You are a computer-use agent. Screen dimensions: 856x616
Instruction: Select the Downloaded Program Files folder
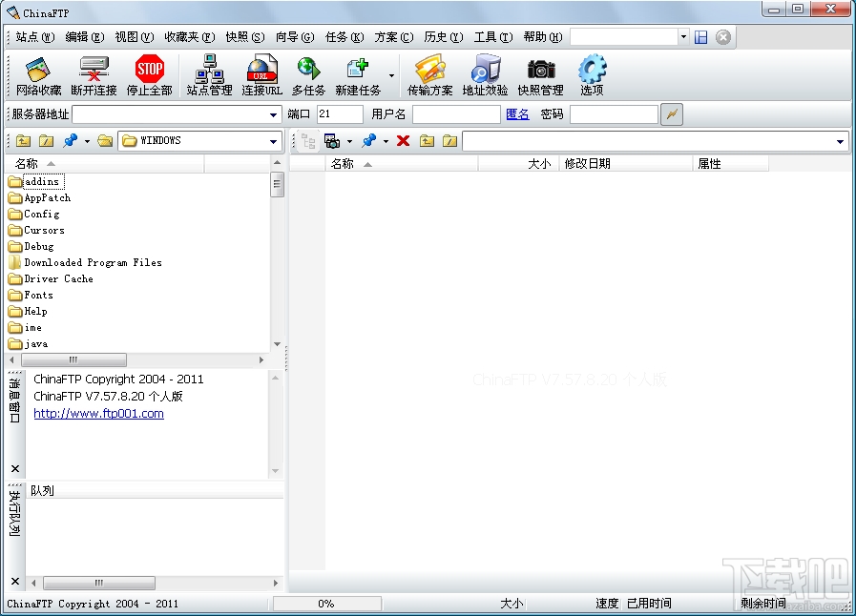click(85, 262)
